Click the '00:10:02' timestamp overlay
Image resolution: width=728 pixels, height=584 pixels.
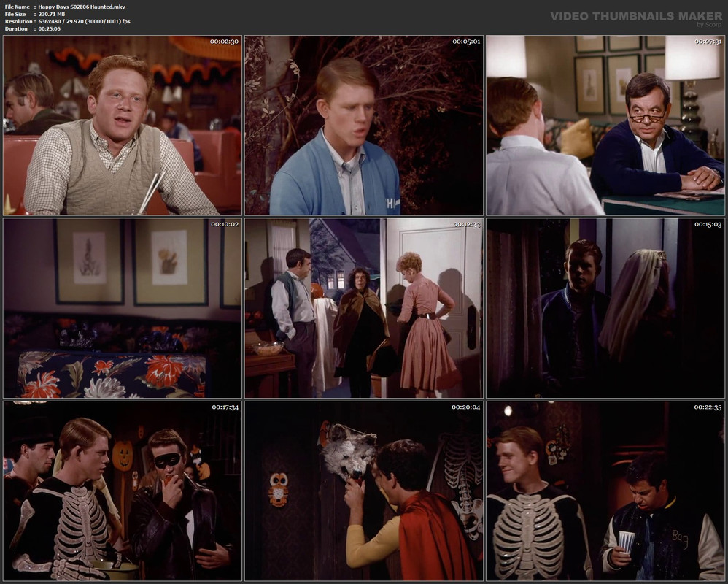tap(224, 224)
